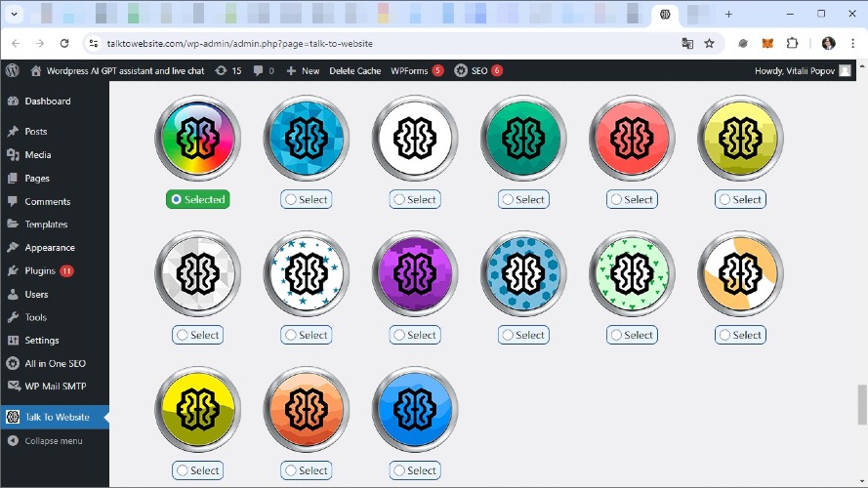Image resolution: width=868 pixels, height=488 pixels.
Task: Click the blue hexagon pattern brain icon
Action: coord(523,274)
